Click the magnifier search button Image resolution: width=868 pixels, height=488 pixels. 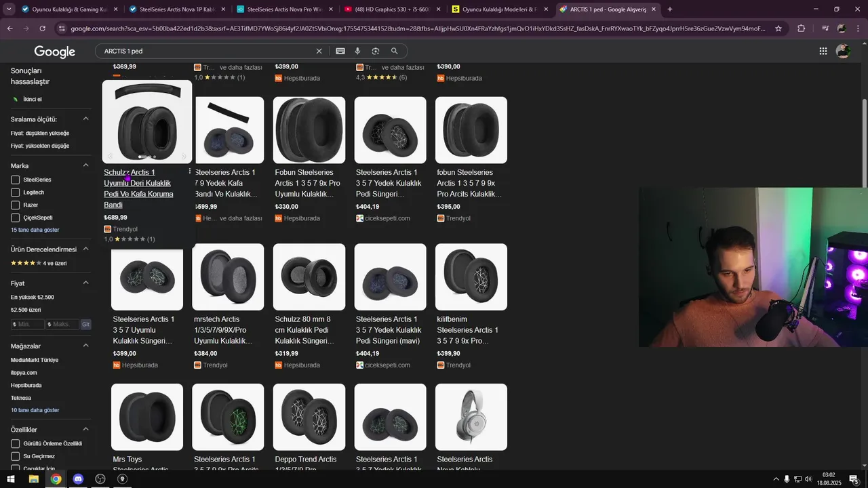point(394,51)
